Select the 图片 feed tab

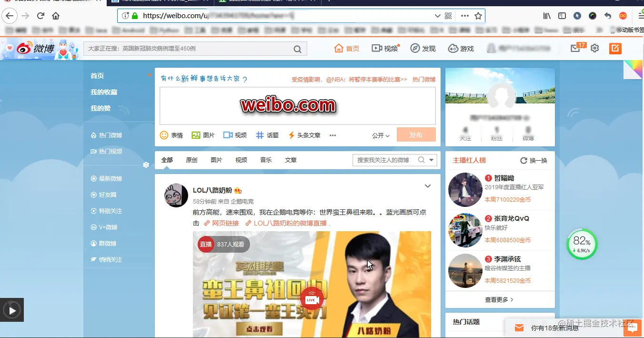(216, 160)
